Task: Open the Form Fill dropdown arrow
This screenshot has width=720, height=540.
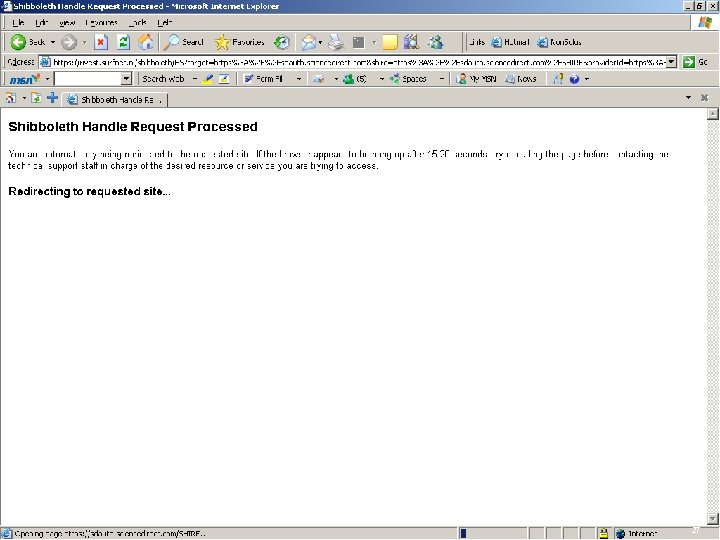Action: click(x=299, y=79)
